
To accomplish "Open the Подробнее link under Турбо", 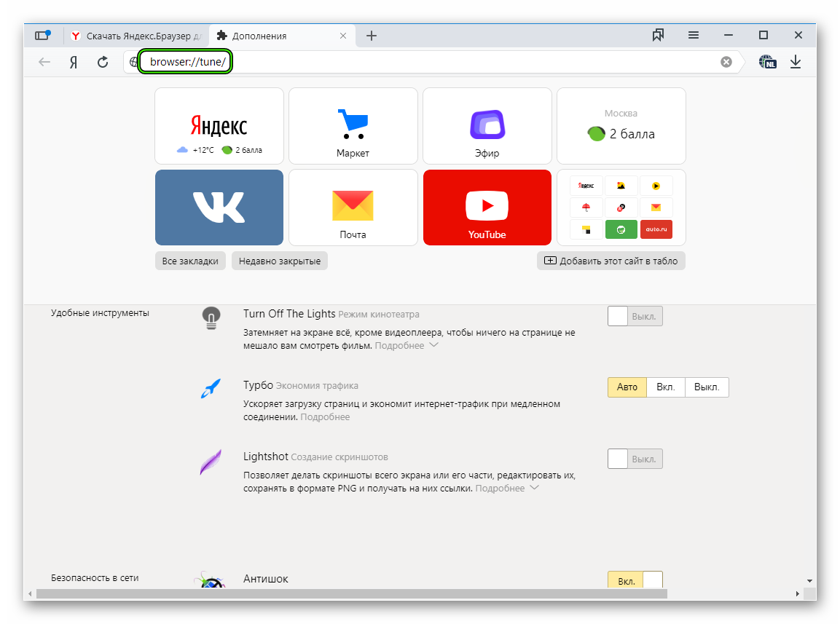I will 325,416.
